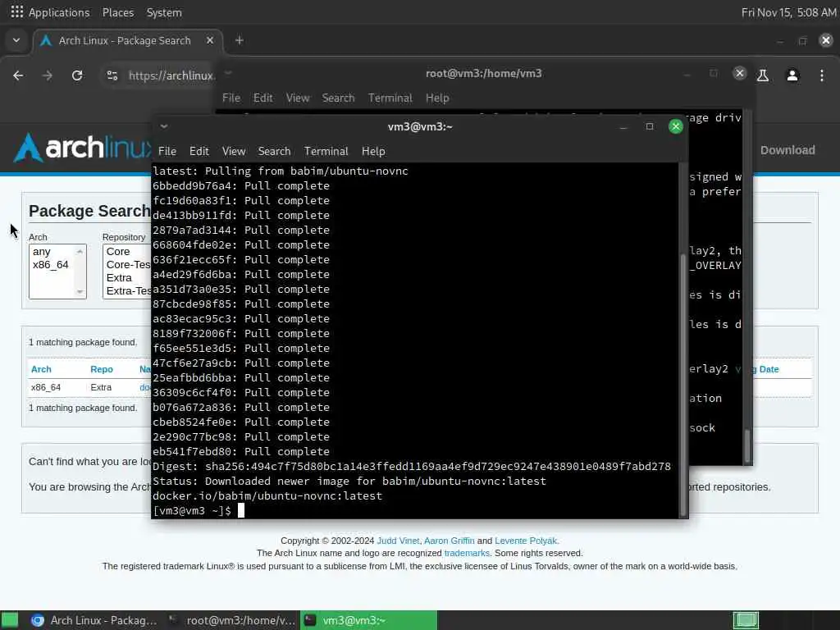Click 'eb541f7ebd80: Pull complete' line
Screen dimensions: 840x630
pyautogui.click(x=241, y=452)
